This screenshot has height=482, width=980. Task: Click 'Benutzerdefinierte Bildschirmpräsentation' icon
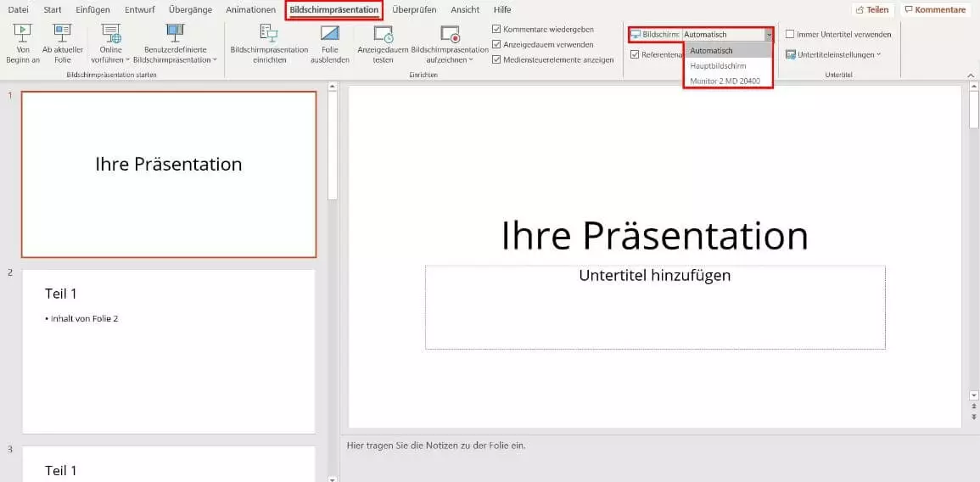175,33
